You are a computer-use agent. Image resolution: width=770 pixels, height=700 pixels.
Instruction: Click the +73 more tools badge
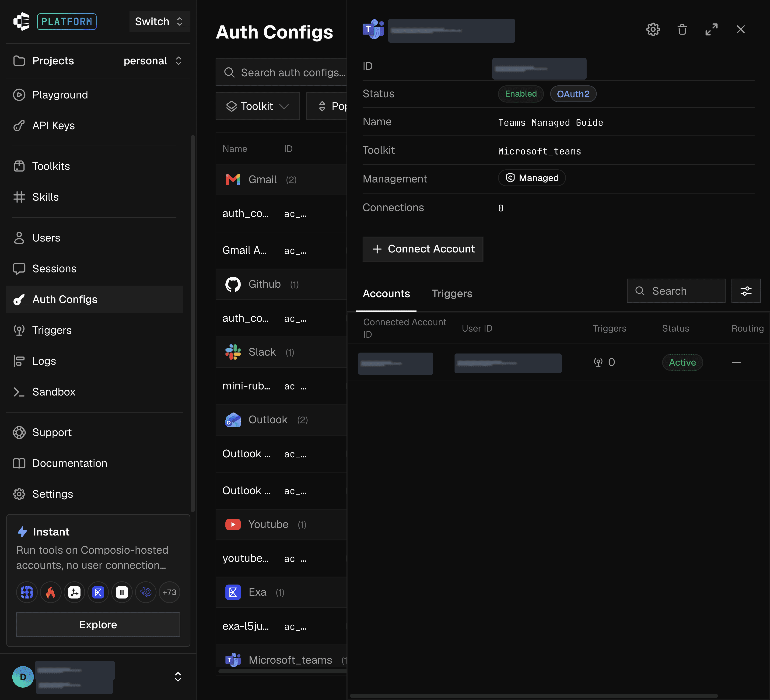coord(169,592)
